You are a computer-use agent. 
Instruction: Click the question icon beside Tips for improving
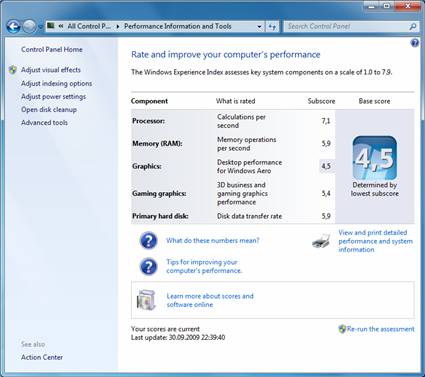(148, 266)
